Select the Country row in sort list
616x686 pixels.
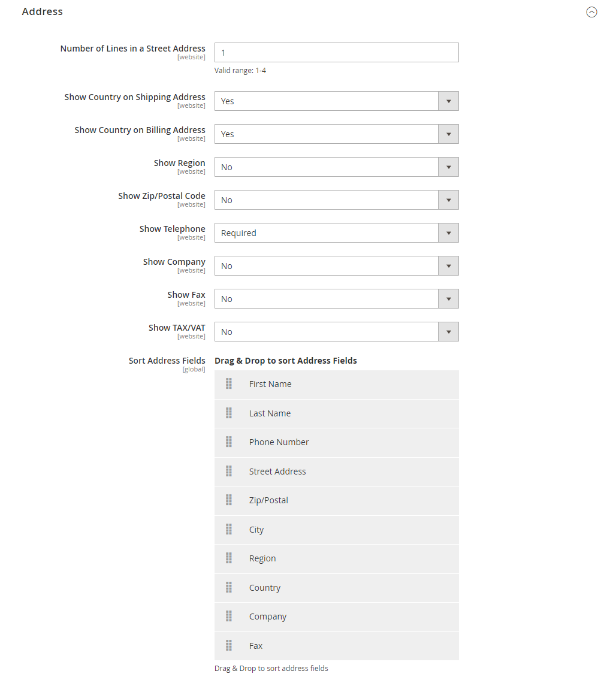tap(336, 588)
